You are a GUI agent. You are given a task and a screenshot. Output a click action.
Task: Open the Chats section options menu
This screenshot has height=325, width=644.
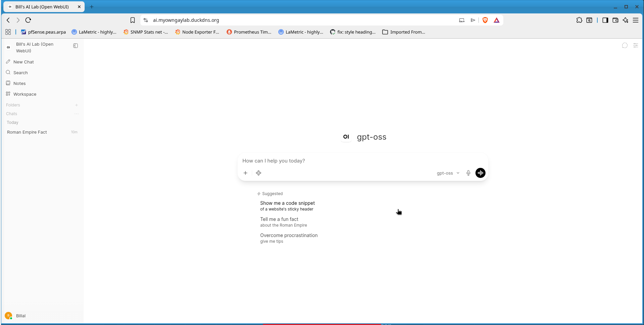point(77,114)
